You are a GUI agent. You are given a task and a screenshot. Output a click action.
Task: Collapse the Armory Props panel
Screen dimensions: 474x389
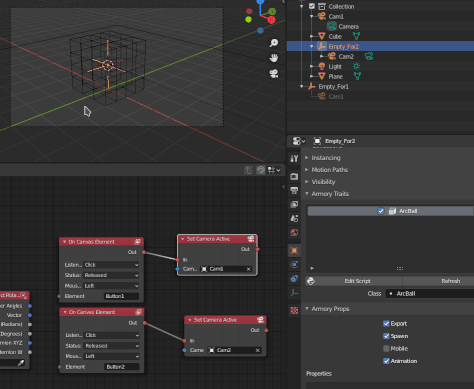click(x=306, y=309)
